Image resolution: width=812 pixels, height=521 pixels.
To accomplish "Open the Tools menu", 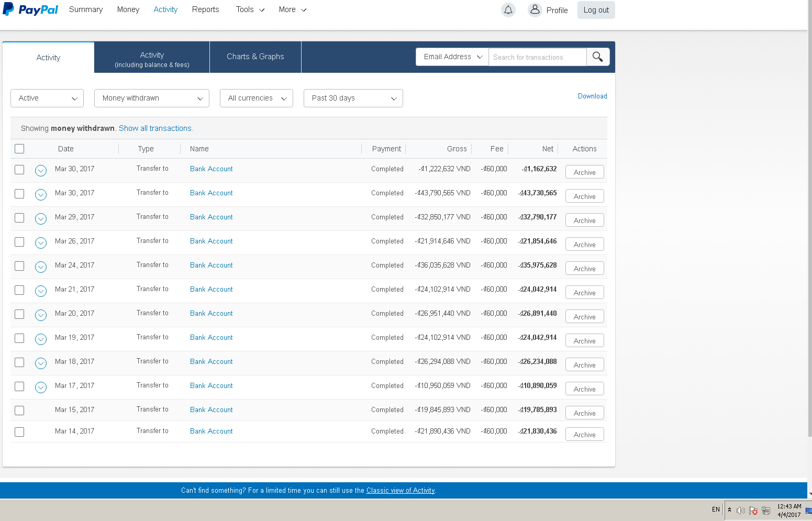I will tap(250, 9).
